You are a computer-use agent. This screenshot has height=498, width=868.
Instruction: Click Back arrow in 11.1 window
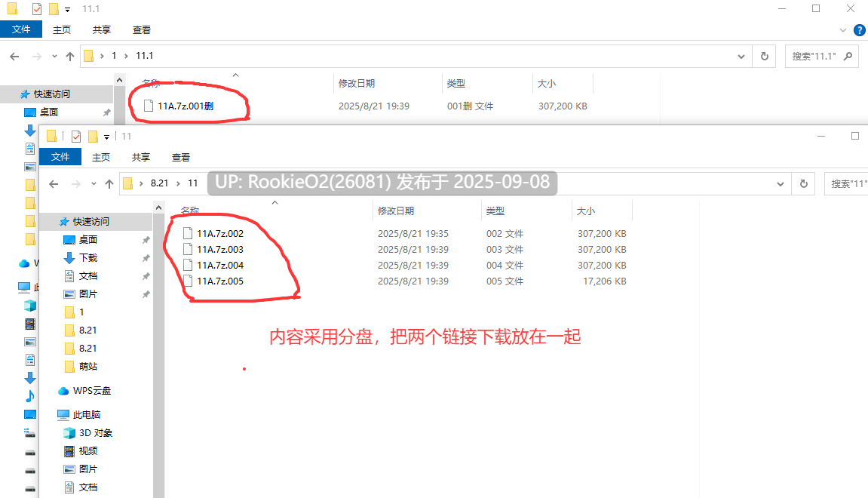click(14, 56)
